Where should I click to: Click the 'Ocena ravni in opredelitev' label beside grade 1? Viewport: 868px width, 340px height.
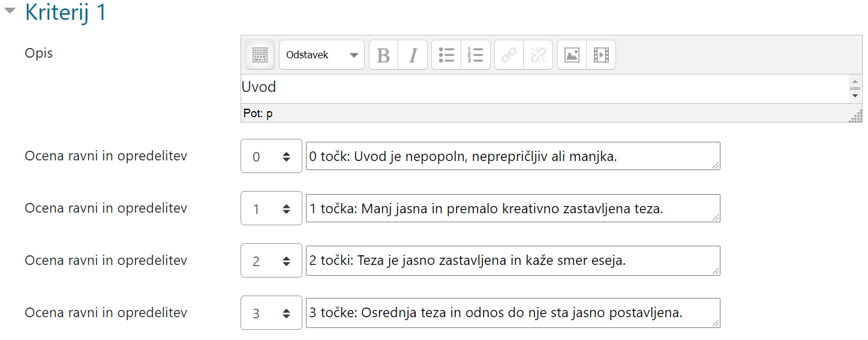tap(106, 208)
